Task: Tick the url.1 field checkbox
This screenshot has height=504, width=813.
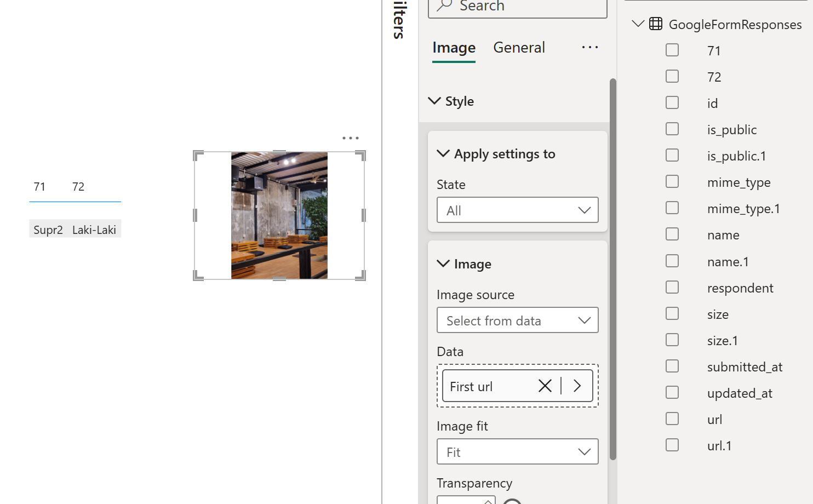Action: pos(672,445)
